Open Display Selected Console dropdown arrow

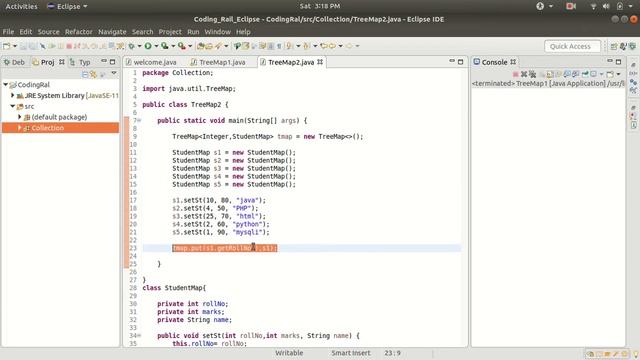point(601,74)
